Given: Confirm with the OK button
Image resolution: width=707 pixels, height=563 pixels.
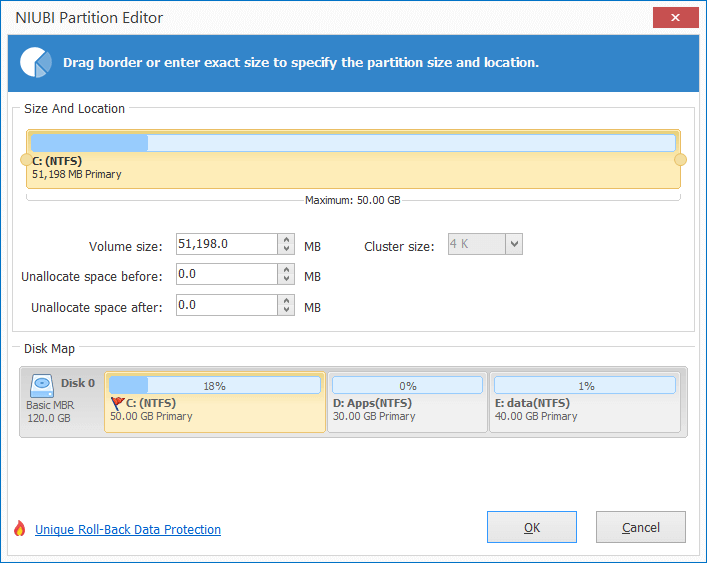Looking at the screenshot, I should pos(532,527).
